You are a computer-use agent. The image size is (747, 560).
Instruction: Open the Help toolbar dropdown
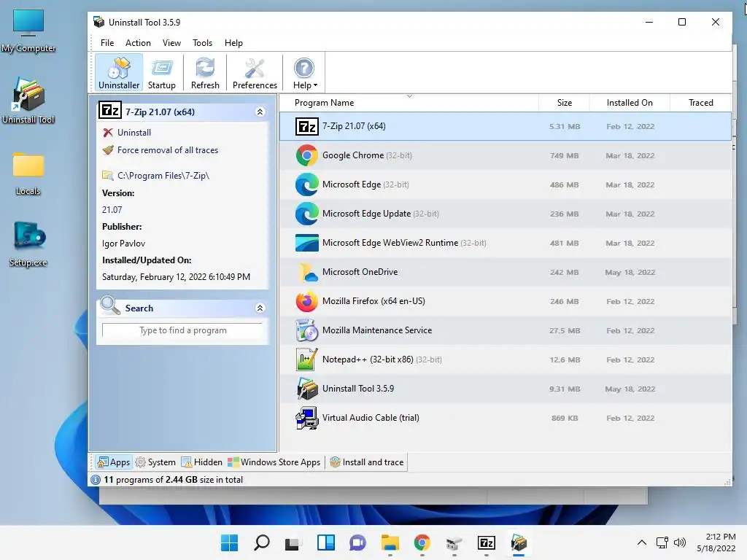pos(304,72)
